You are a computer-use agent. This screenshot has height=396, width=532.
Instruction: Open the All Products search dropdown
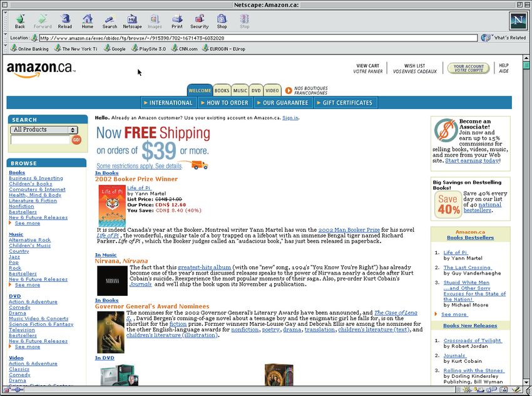[44, 130]
